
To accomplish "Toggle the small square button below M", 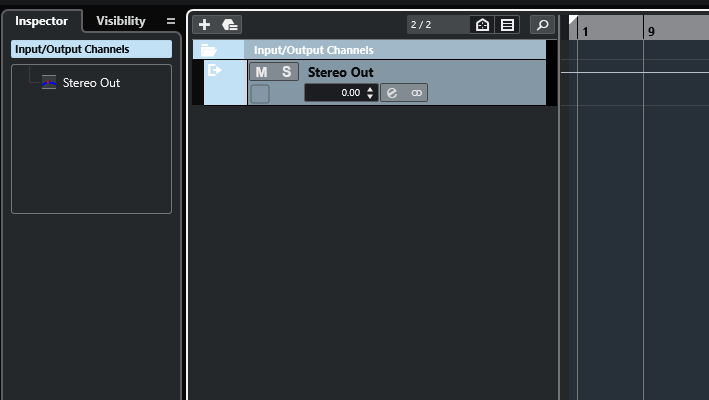I will pos(260,94).
